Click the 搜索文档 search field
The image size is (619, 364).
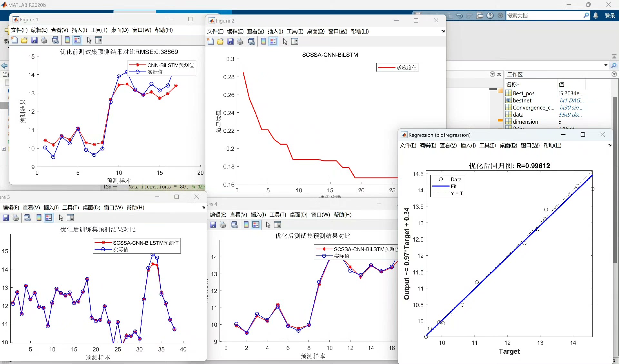coord(544,15)
